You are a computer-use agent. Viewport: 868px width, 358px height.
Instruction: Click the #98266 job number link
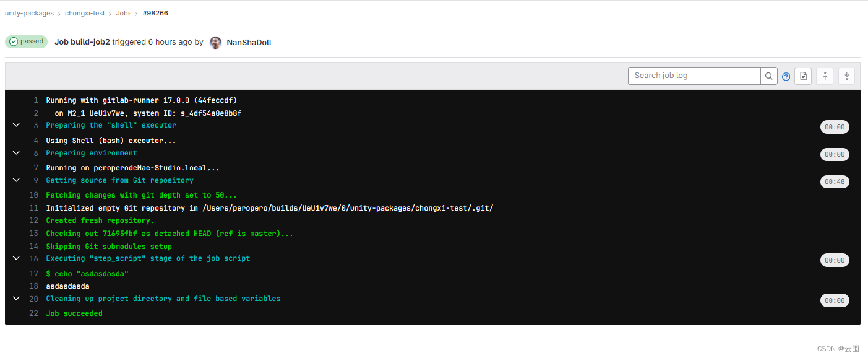[x=155, y=13]
